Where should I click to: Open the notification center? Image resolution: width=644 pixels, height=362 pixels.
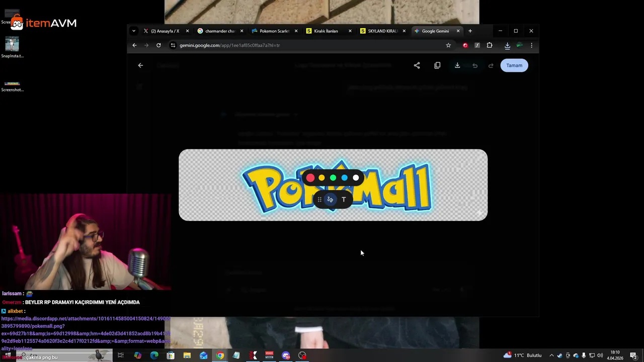pos(634,356)
